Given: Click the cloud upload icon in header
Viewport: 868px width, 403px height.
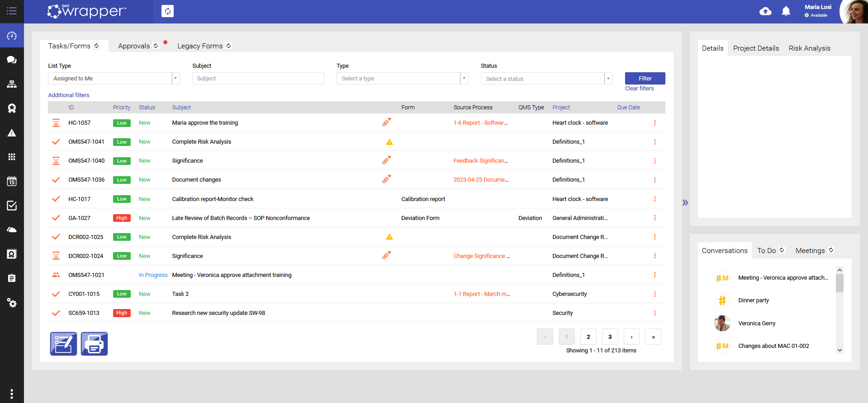Looking at the screenshot, I should (765, 11).
